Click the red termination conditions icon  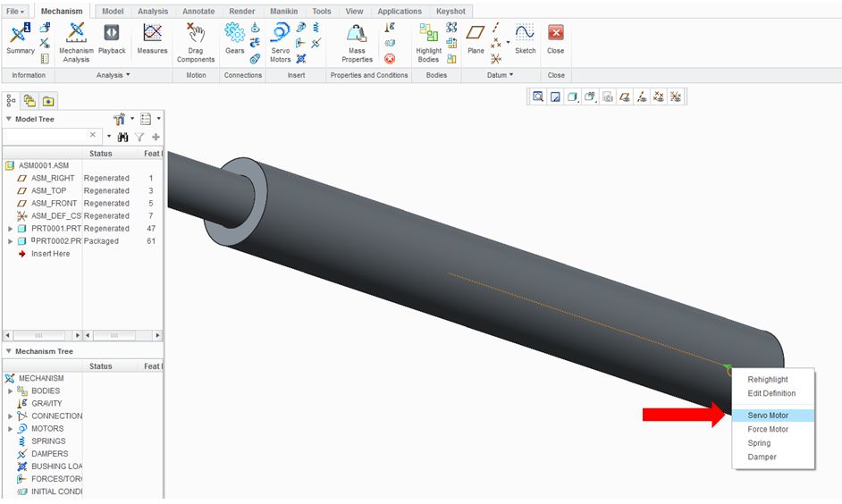(x=390, y=59)
